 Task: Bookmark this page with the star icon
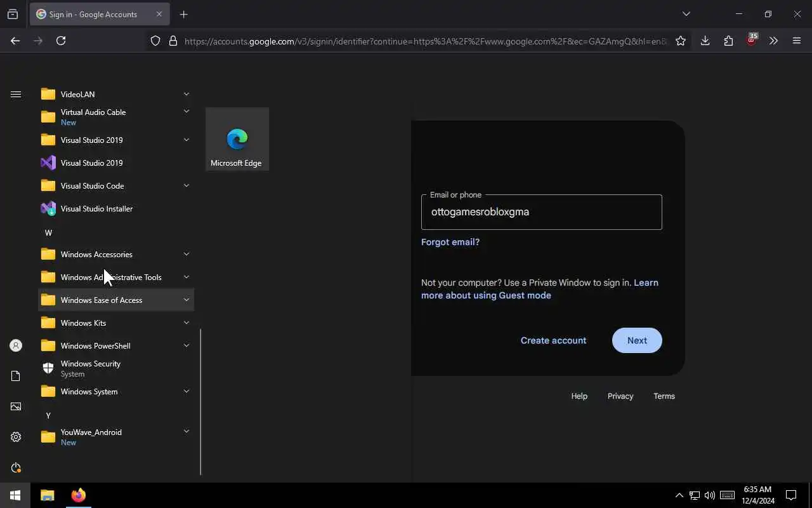coord(681,41)
